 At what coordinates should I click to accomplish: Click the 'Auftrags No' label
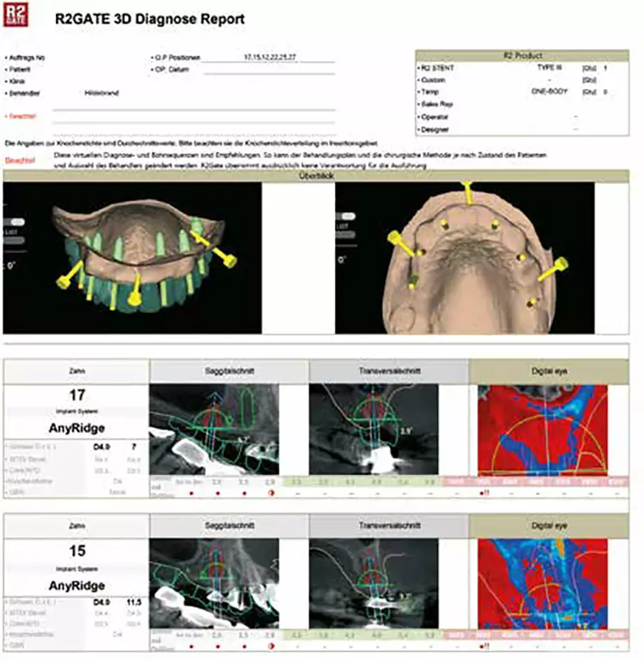(27, 58)
